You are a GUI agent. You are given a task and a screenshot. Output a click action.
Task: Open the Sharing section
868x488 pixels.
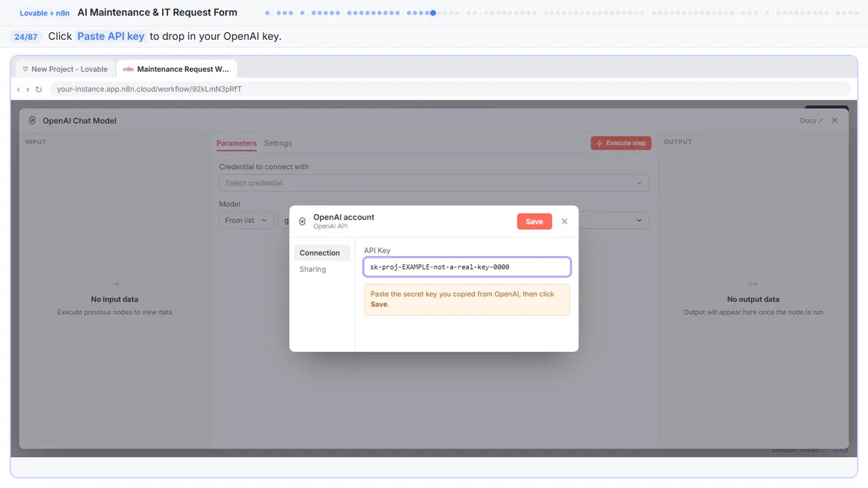(x=313, y=269)
